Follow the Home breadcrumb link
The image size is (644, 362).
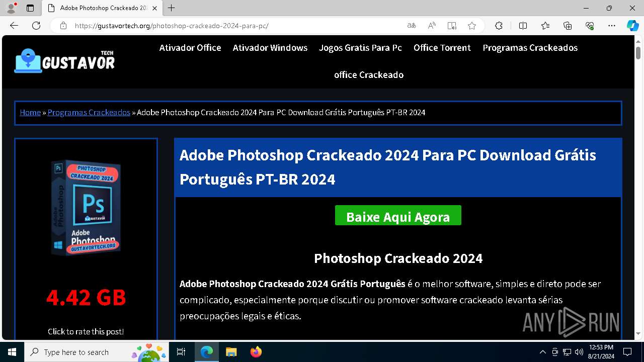(x=30, y=112)
